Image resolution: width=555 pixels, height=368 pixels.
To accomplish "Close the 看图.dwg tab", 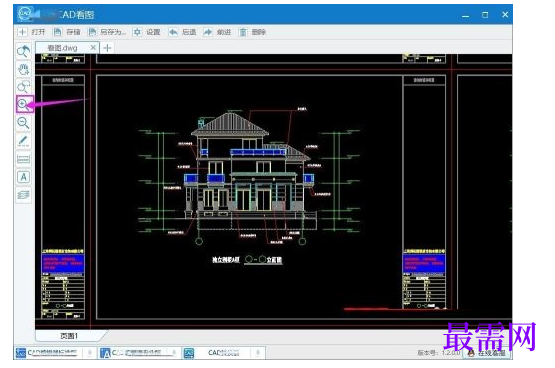I will [93, 47].
